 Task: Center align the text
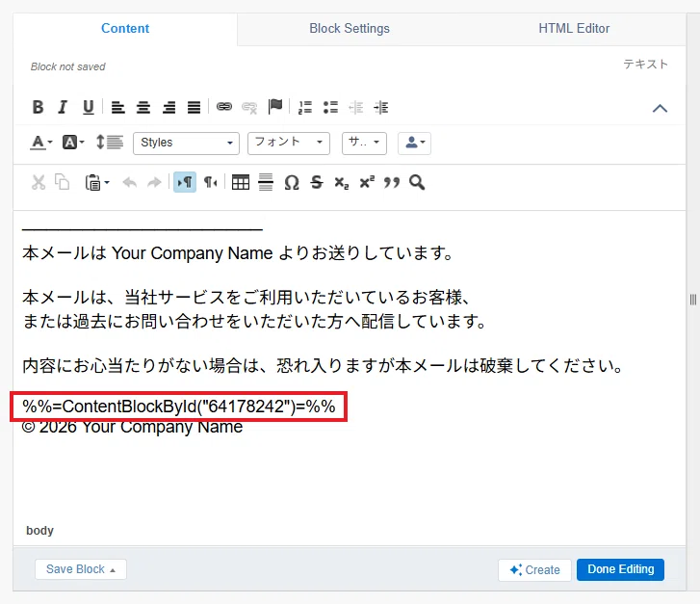pos(143,107)
